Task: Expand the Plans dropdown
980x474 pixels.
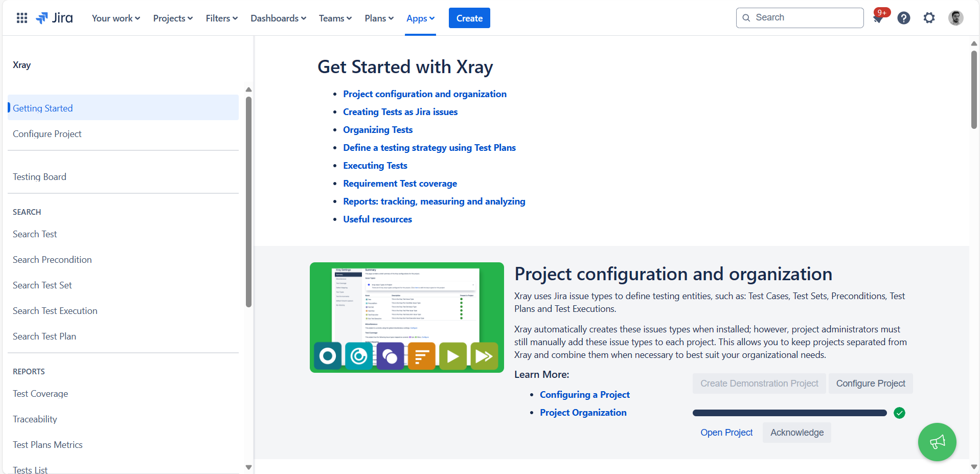Action: point(379,18)
